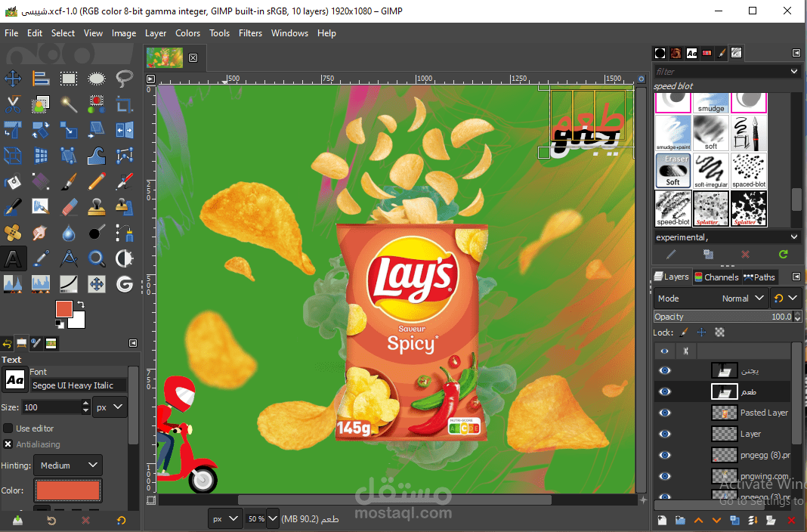Open the status bar px unit dropdown

225,518
